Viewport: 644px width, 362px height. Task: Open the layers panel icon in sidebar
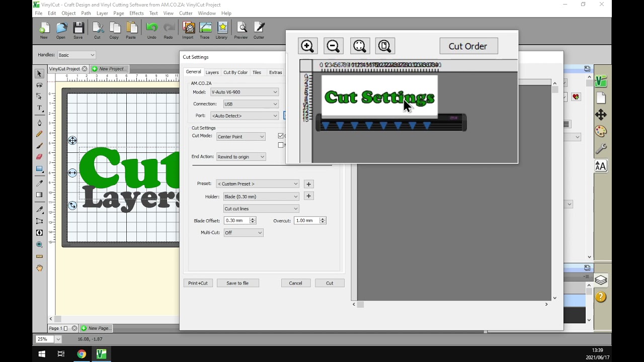point(601,280)
